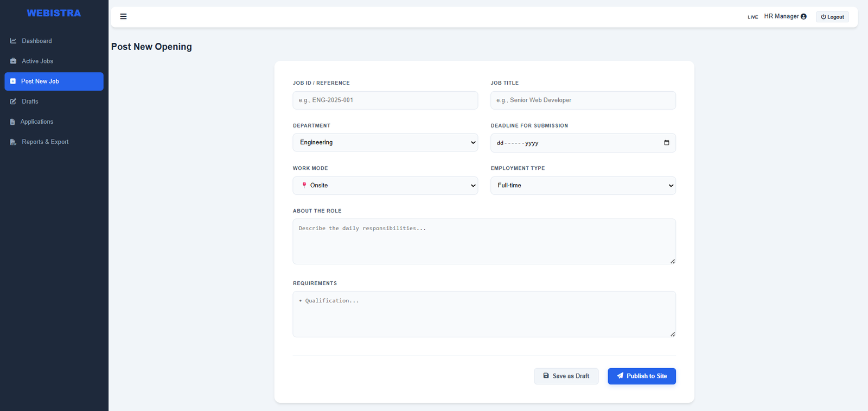Click the Logout button
This screenshot has width=868, height=411.
click(x=832, y=17)
